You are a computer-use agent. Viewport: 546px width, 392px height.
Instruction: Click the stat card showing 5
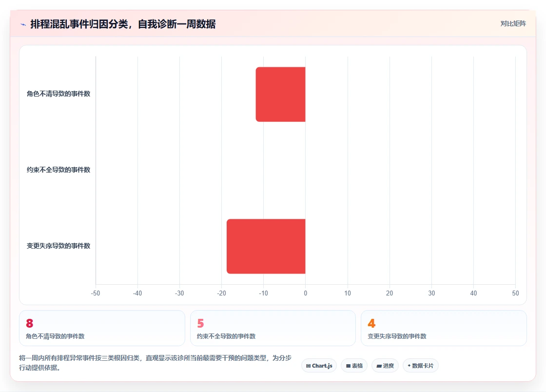click(273, 328)
